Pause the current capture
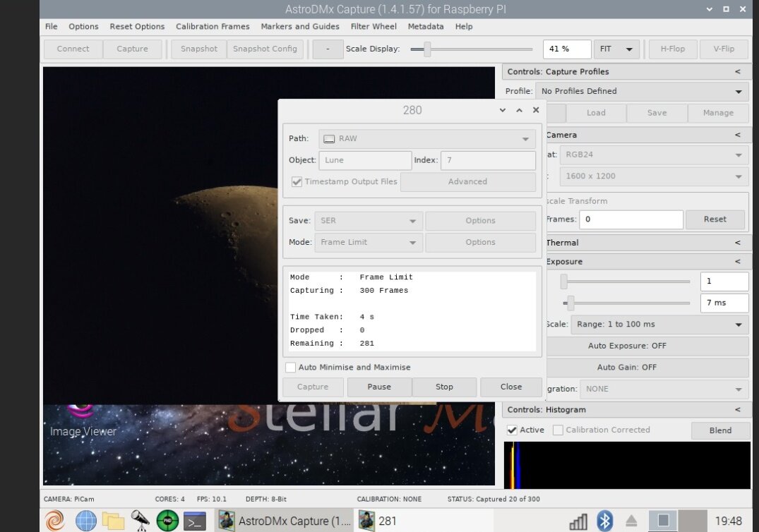 click(379, 387)
